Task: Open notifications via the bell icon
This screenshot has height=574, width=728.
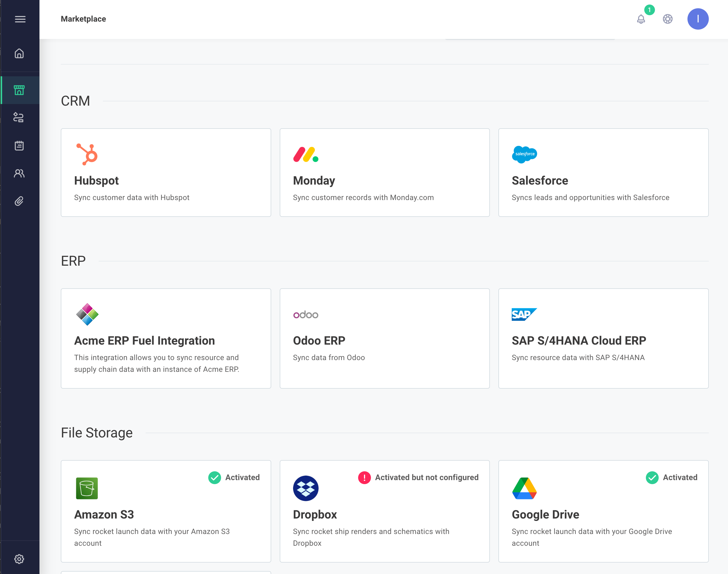Action: coord(641,19)
